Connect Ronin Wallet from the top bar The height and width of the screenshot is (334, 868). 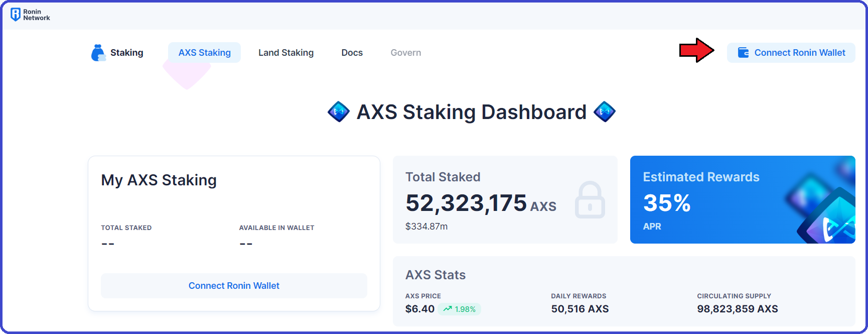click(791, 53)
